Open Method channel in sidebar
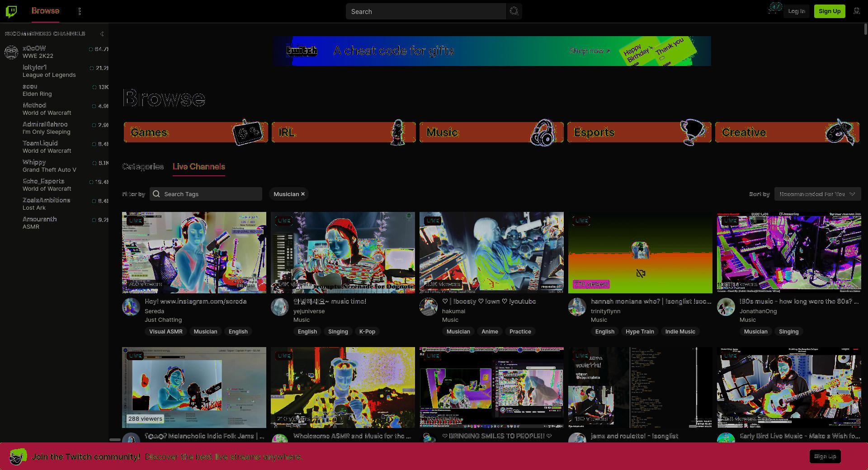The height and width of the screenshot is (470, 868). (54, 109)
